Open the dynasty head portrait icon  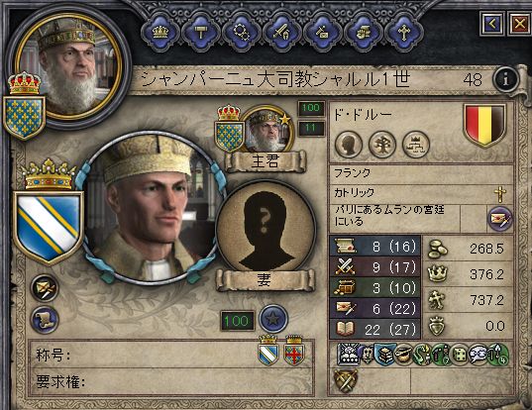point(349,145)
